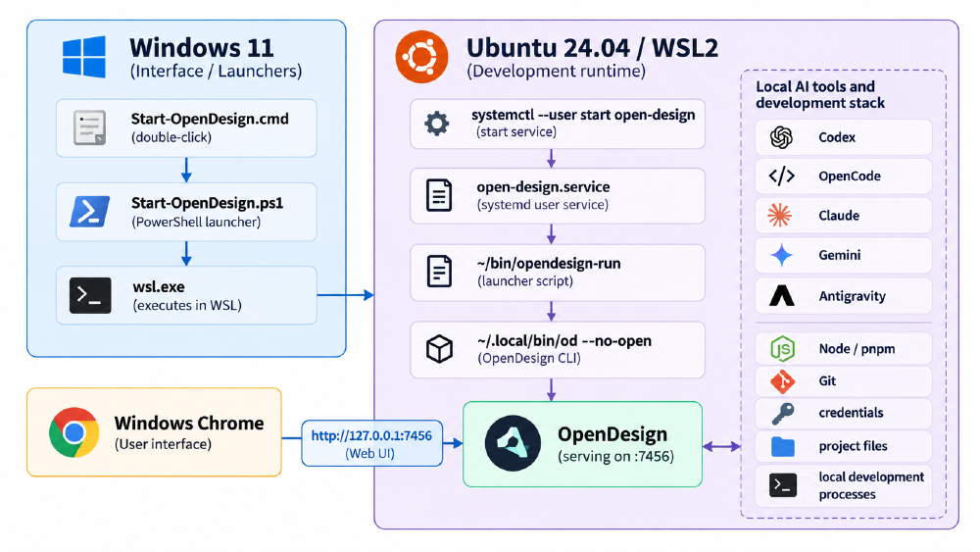Click the '(OpenDesign CLI)' caption
Image resolution: width=980 pixels, height=552 pixels.
pos(529,358)
